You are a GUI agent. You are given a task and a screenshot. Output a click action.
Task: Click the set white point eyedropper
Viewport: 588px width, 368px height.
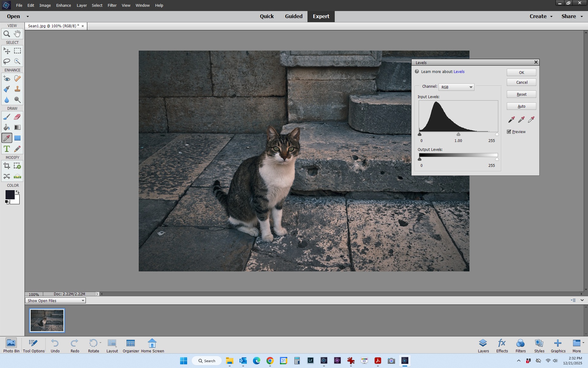[x=531, y=120]
